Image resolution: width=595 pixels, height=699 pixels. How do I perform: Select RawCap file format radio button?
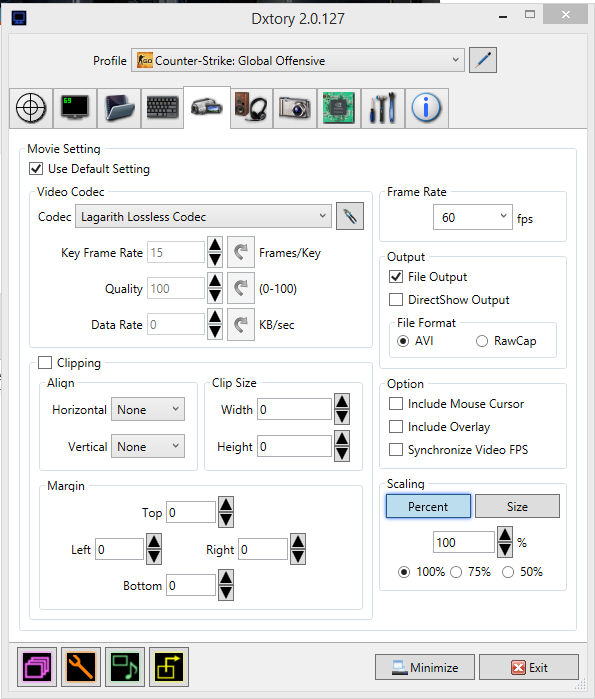482,341
